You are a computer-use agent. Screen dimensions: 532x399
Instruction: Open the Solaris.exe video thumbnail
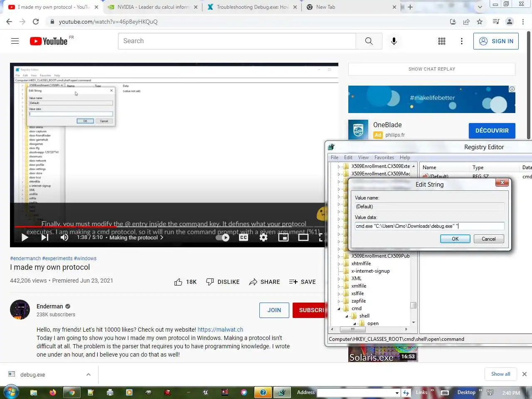point(383,355)
